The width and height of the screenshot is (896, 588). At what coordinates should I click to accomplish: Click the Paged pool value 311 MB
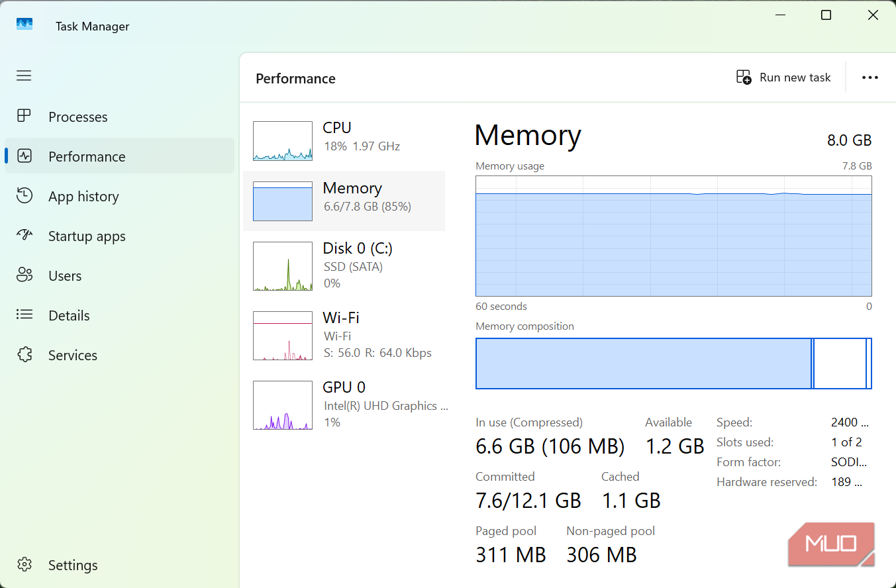tap(511, 555)
